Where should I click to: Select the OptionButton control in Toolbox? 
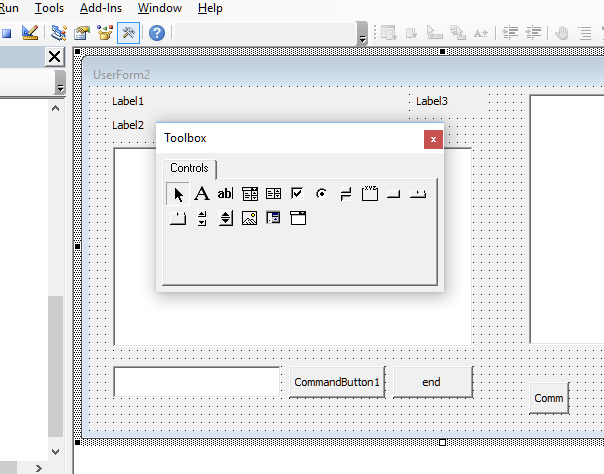(321, 194)
